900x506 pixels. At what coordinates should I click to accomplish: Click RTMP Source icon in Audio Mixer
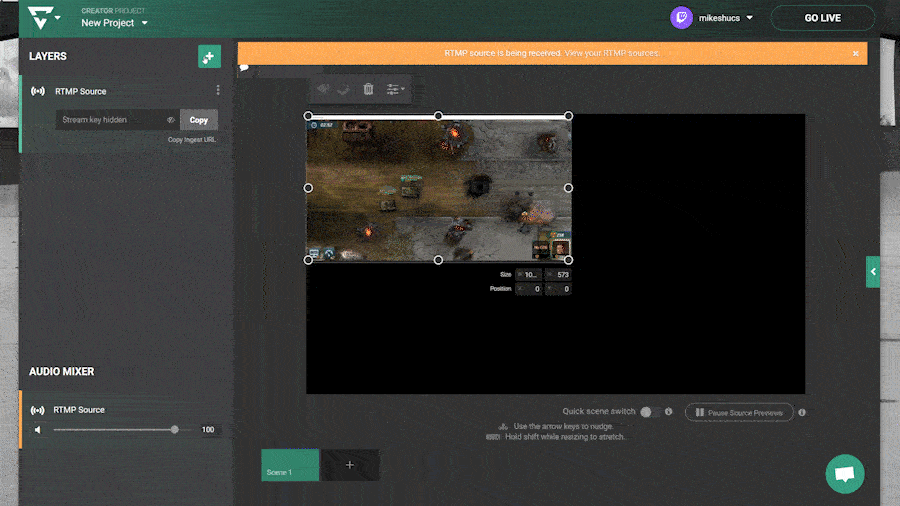click(x=38, y=410)
